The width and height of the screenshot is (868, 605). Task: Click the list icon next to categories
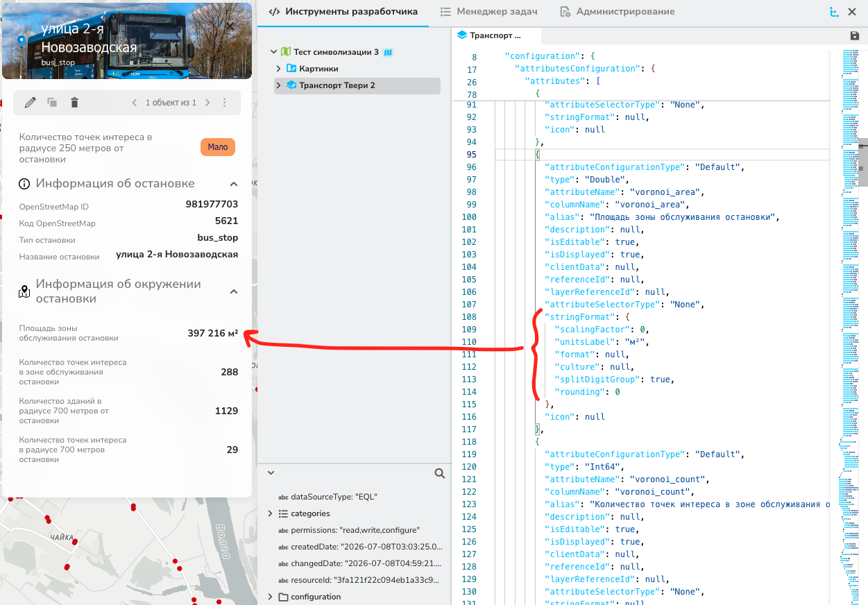(283, 513)
